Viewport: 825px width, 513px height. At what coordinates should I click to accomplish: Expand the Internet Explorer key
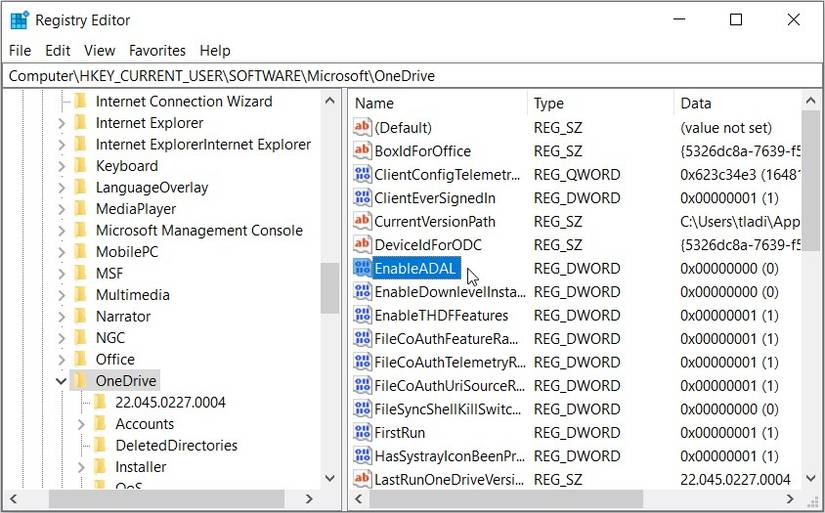[x=62, y=123]
